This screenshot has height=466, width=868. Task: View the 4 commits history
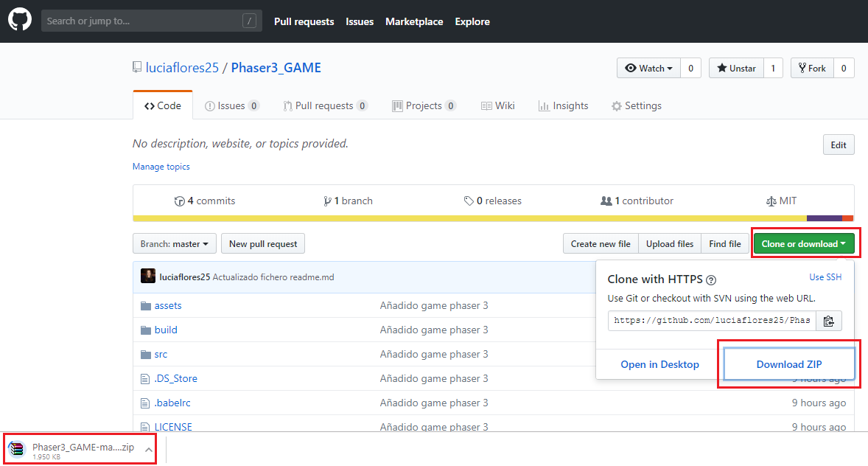tap(205, 201)
